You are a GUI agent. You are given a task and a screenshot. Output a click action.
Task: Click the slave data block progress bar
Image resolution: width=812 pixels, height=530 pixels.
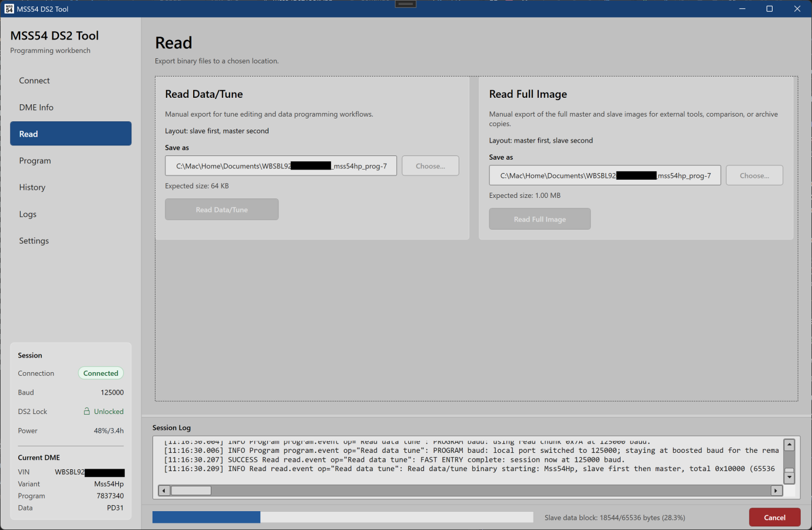pyautogui.click(x=343, y=517)
